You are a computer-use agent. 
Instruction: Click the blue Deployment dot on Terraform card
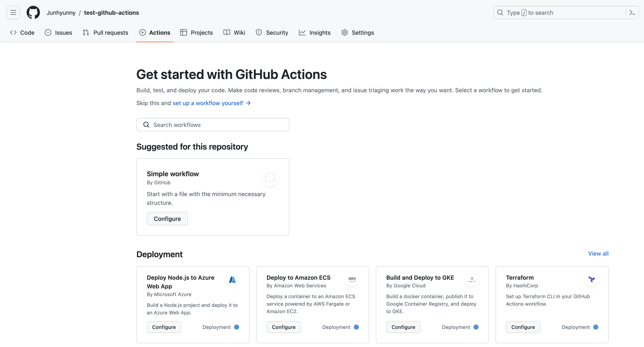click(596, 327)
